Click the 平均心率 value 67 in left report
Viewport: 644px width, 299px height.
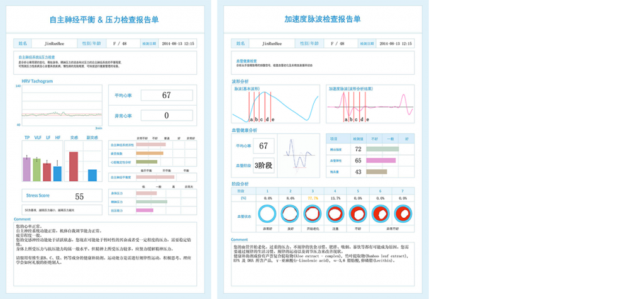[x=166, y=96]
